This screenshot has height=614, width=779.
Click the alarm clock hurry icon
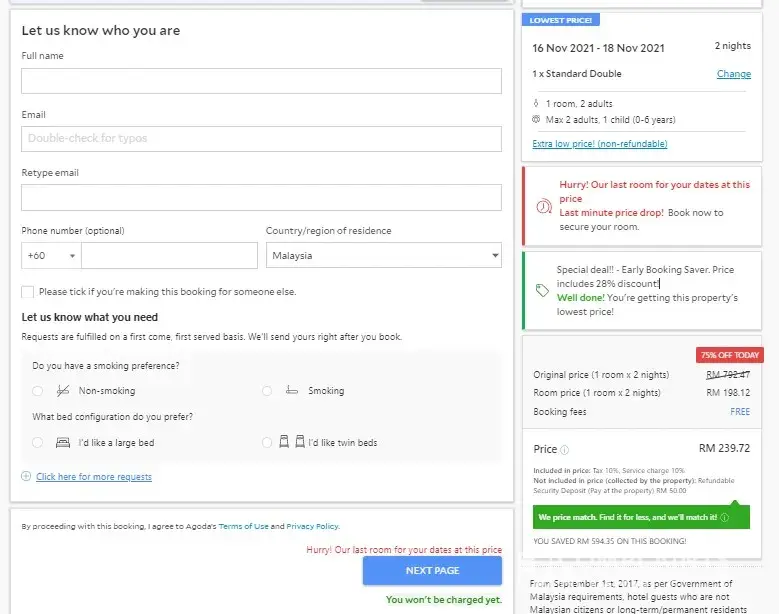click(x=543, y=206)
